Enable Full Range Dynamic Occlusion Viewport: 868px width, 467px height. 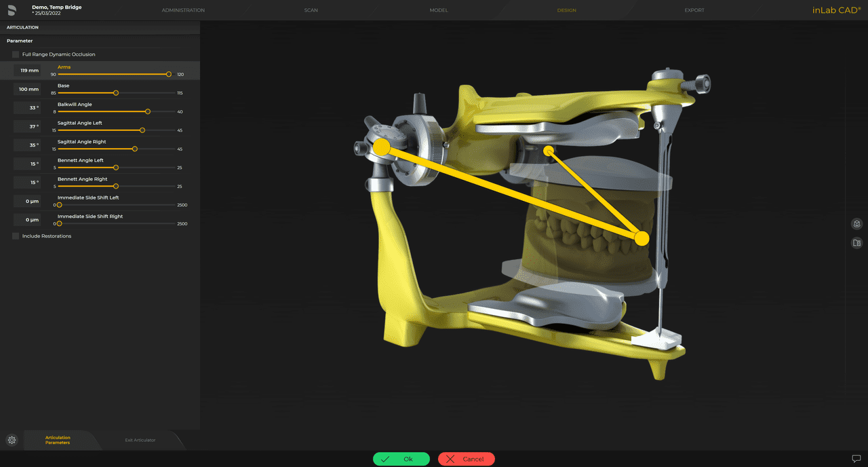[x=16, y=54]
